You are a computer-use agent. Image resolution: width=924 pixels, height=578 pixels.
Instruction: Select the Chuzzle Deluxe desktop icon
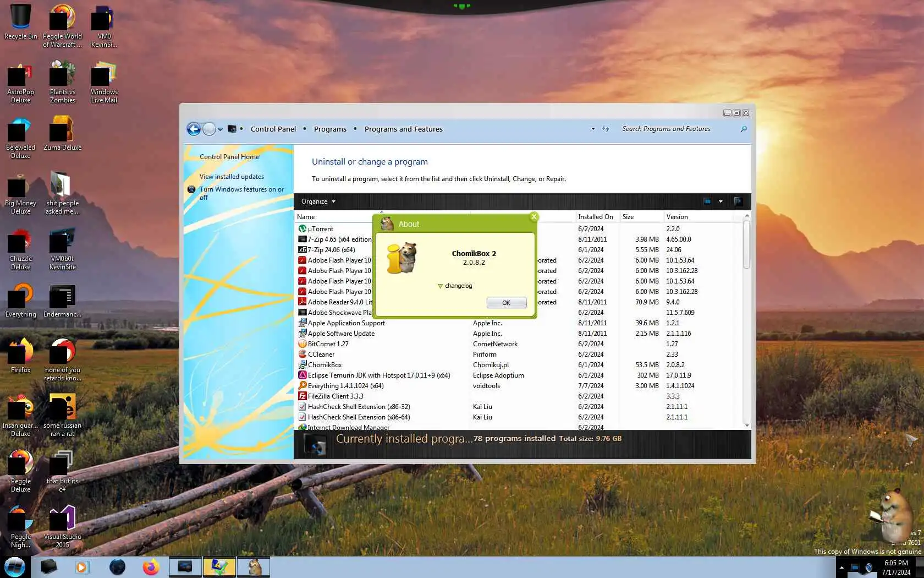20,249
